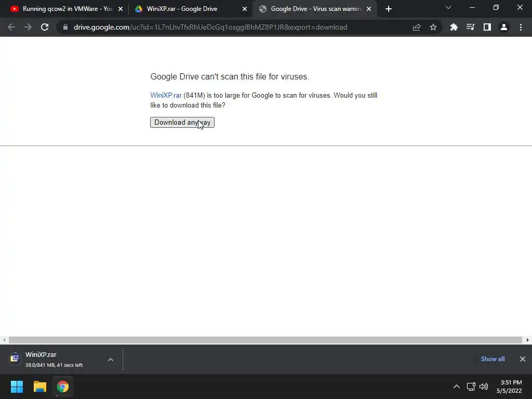Viewport: 532px width, 399px height.
Task: Minimize the Chrome window
Action: point(472,7)
